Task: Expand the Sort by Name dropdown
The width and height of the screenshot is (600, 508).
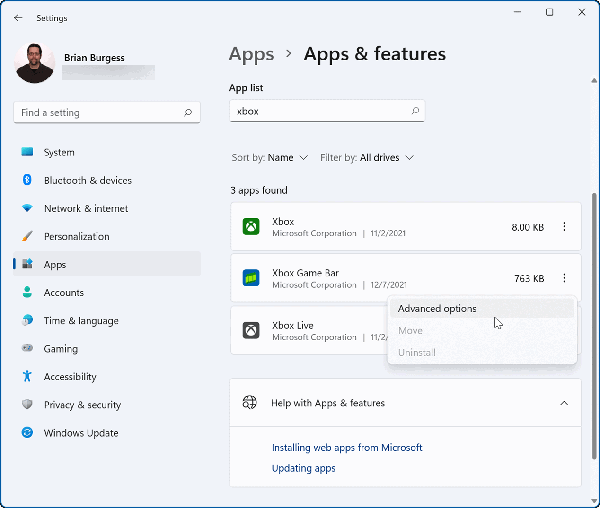Action: click(x=269, y=158)
